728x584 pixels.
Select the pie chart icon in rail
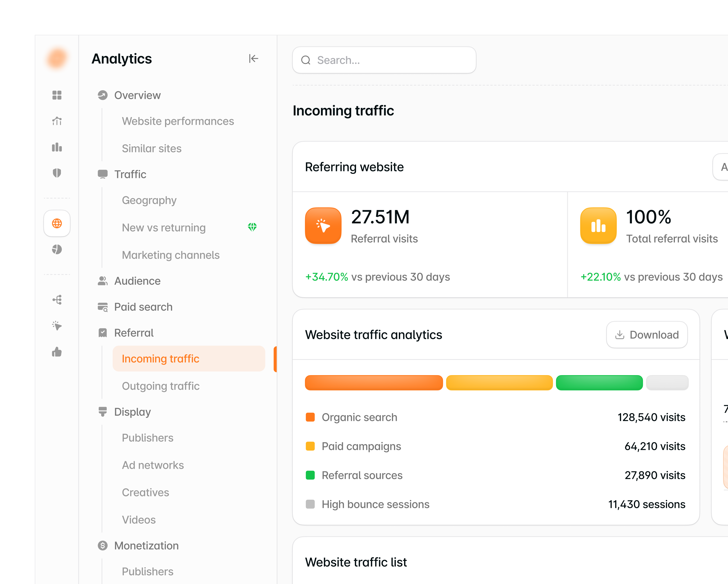click(57, 249)
